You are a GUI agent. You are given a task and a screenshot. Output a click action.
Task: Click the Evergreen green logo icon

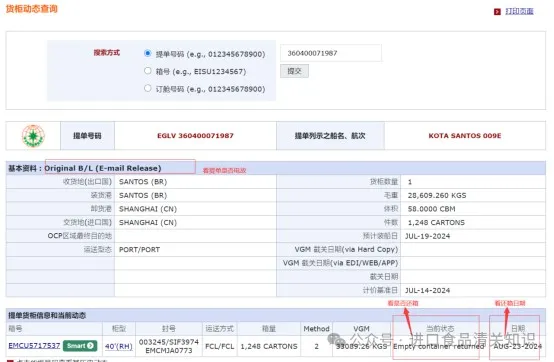33,136
